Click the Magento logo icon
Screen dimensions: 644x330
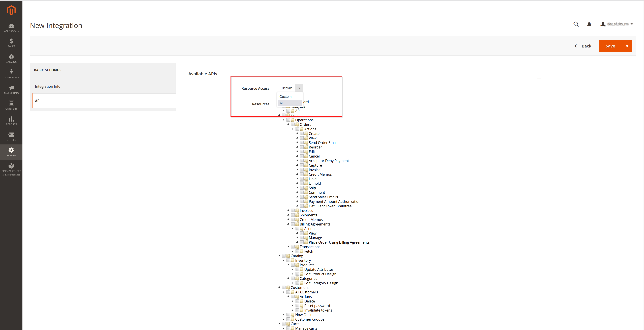[x=11, y=10]
